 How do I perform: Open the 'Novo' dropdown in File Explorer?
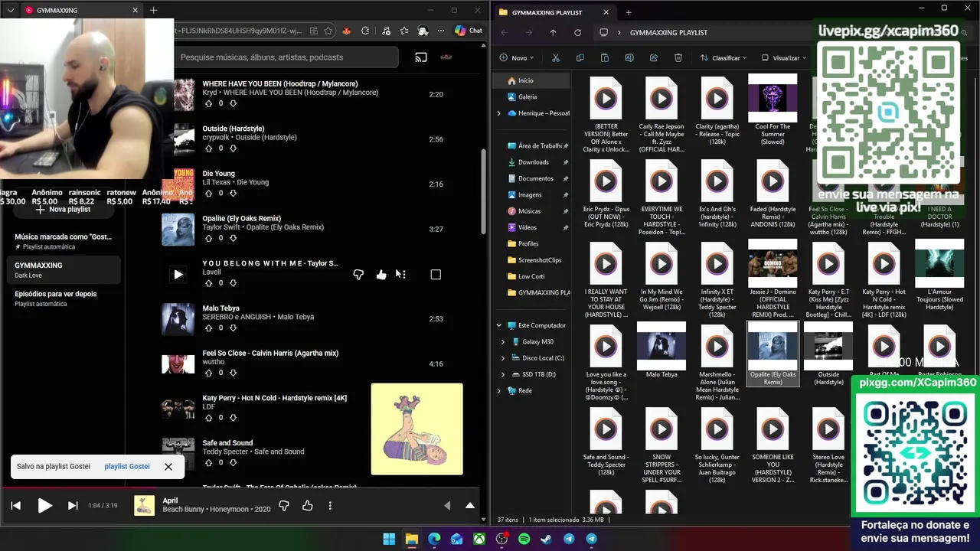point(517,57)
